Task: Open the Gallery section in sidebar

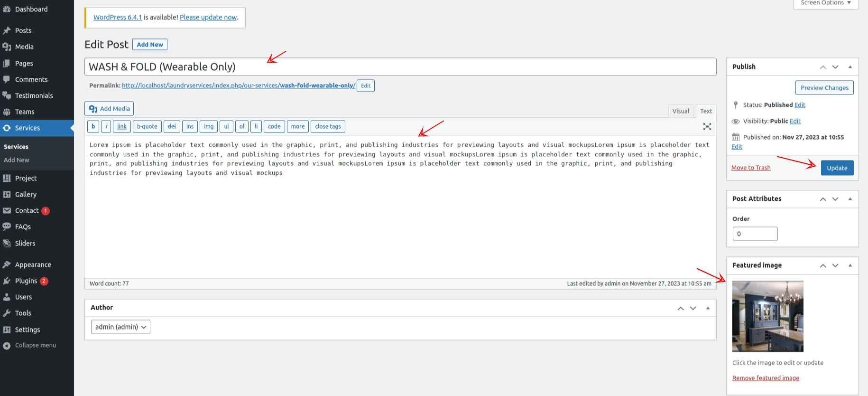Action: click(26, 194)
